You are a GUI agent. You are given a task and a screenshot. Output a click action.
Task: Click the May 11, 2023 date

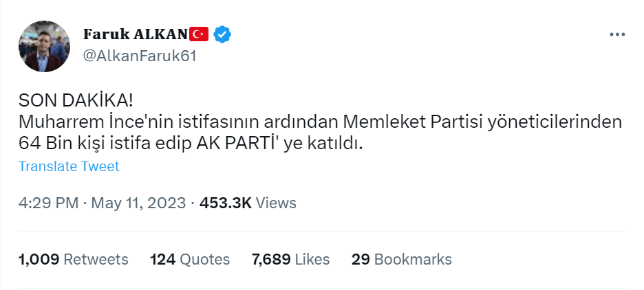(x=140, y=203)
